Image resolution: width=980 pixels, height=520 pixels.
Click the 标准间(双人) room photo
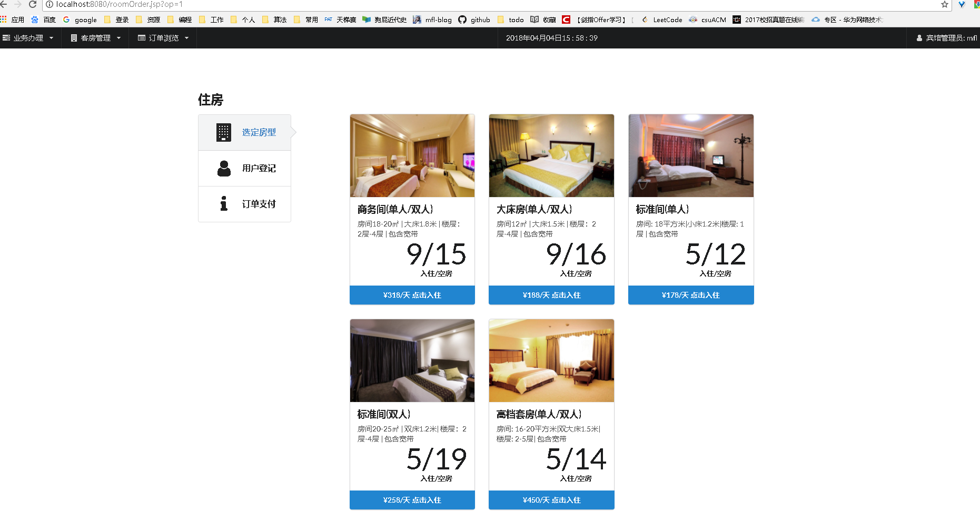[412, 360]
